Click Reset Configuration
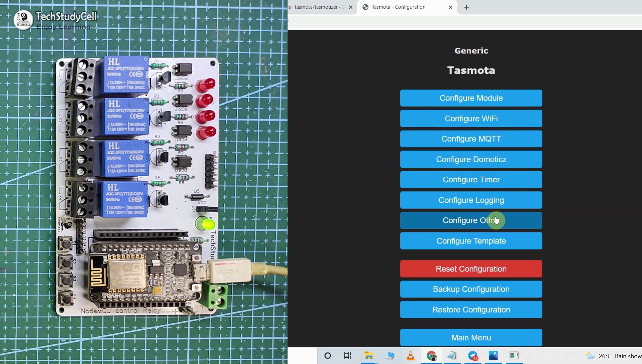 coord(471,269)
